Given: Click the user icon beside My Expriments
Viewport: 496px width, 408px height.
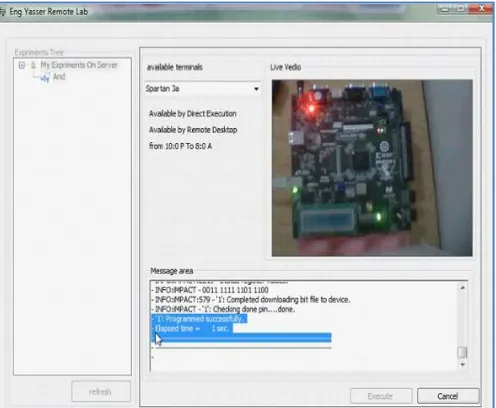Looking at the screenshot, I should pyautogui.click(x=33, y=65).
